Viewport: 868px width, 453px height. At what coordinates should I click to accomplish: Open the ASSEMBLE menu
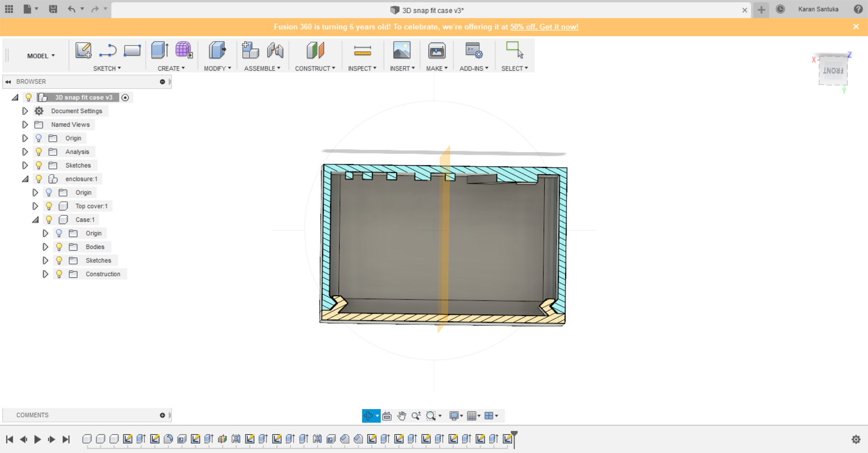(x=262, y=68)
